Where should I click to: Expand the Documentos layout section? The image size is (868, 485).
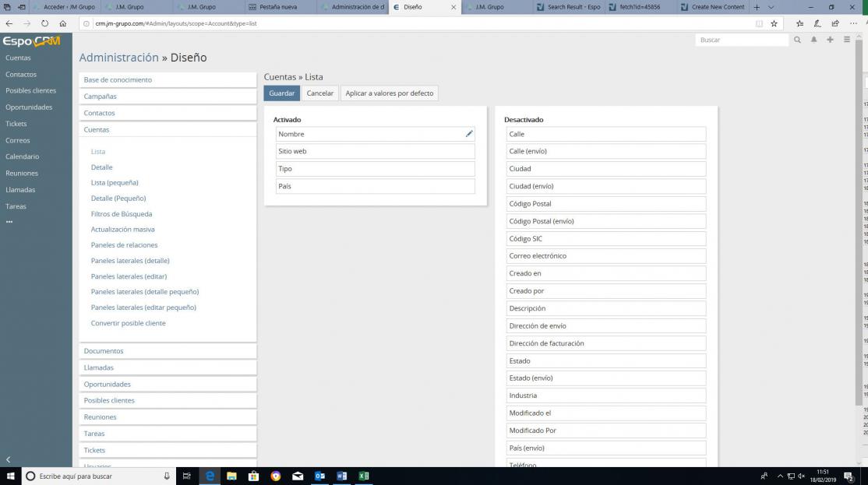click(x=104, y=351)
